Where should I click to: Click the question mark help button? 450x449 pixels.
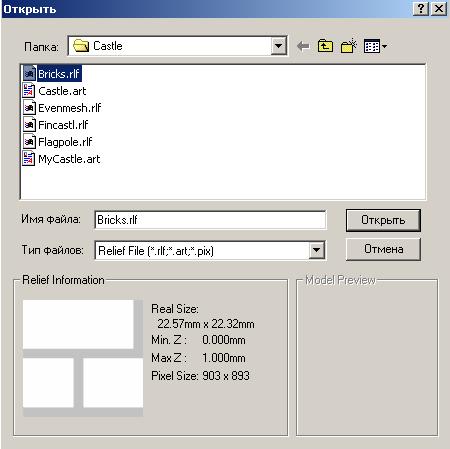[x=421, y=8]
